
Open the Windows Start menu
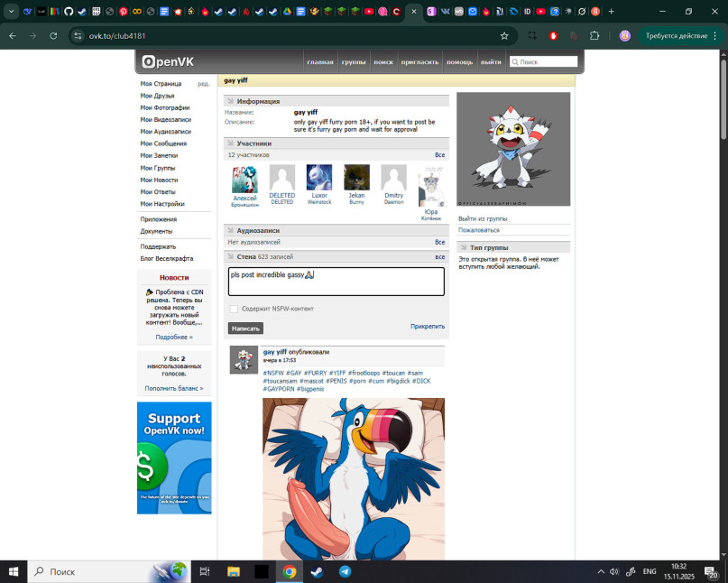pyautogui.click(x=14, y=571)
